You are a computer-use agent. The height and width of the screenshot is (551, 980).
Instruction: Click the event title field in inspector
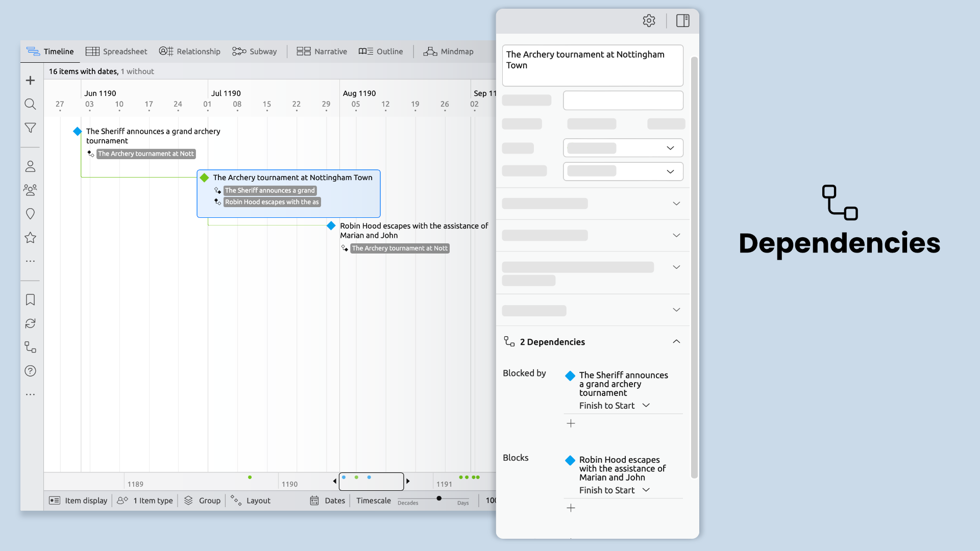(593, 65)
